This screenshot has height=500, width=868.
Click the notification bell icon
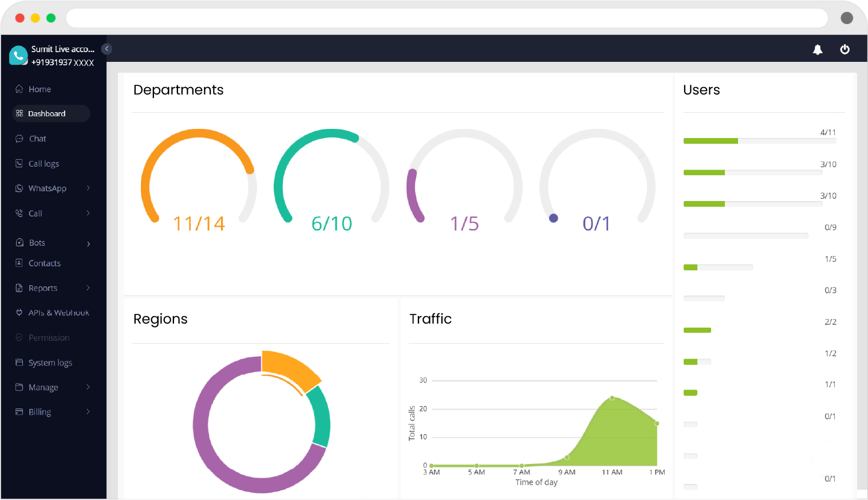(x=818, y=49)
